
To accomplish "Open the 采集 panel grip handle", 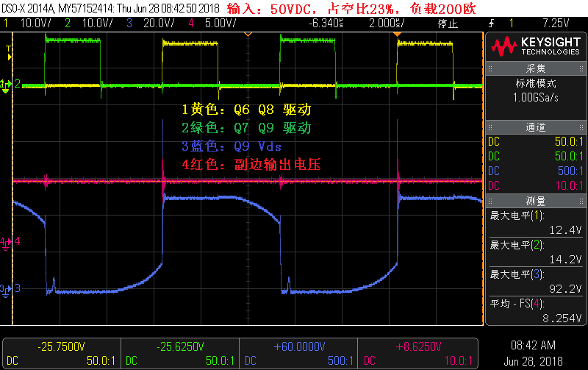I will pos(490,68).
